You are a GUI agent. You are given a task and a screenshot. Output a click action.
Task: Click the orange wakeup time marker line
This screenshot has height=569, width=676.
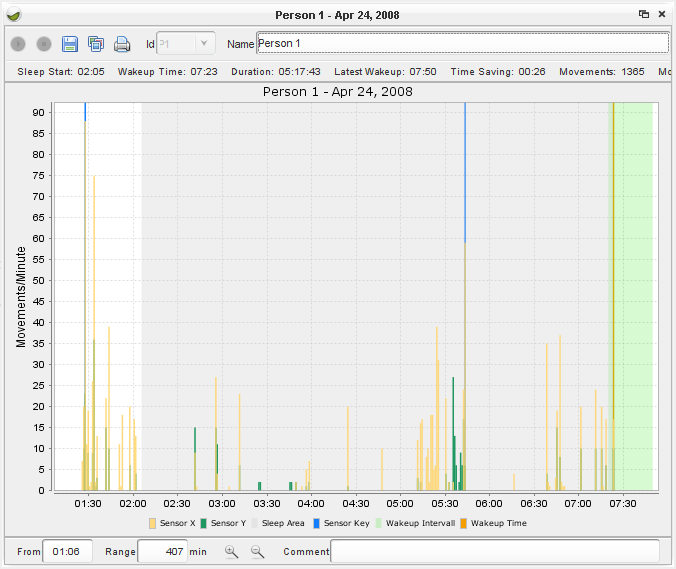(x=613, y=259)
